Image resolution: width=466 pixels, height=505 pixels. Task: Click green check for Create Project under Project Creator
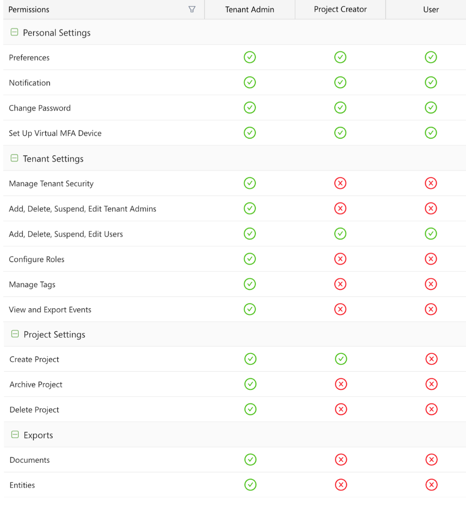[x=341, y=359]
